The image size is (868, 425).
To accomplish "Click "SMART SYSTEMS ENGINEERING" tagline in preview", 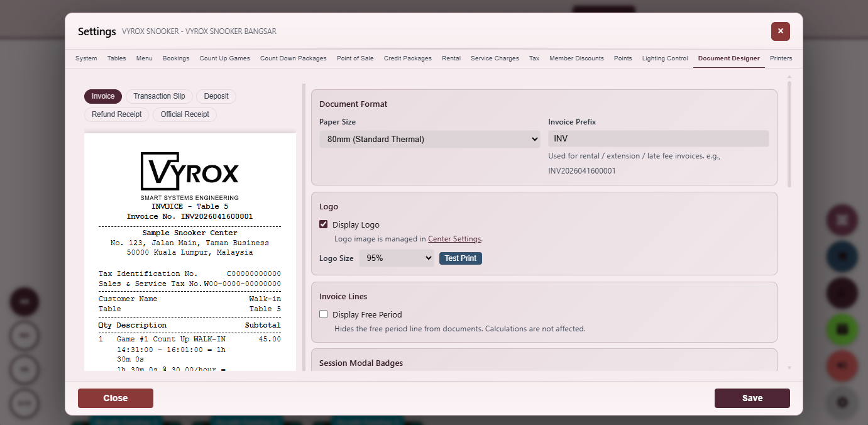I will pyautogui.click(x=190, y=198).
